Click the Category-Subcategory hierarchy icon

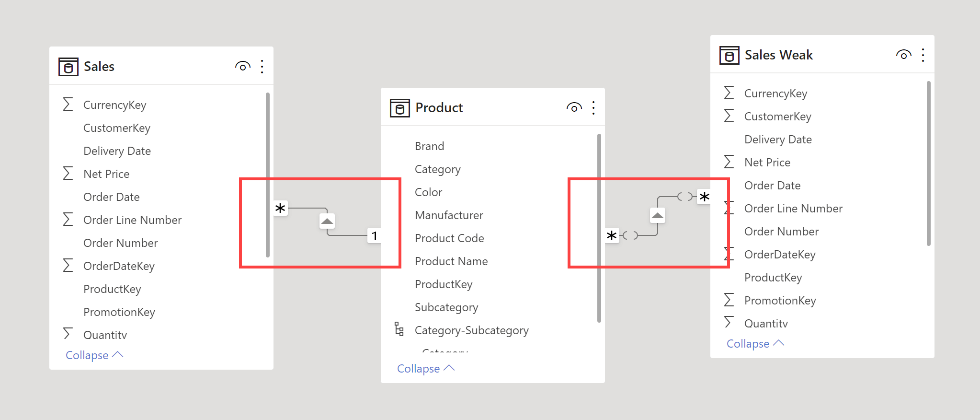tap(399, 329)
